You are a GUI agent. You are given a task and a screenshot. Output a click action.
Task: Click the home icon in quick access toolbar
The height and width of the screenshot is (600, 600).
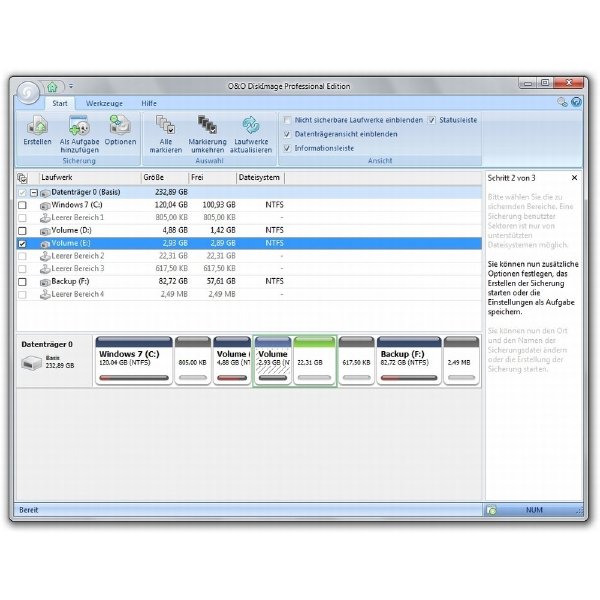click(52, 87)
